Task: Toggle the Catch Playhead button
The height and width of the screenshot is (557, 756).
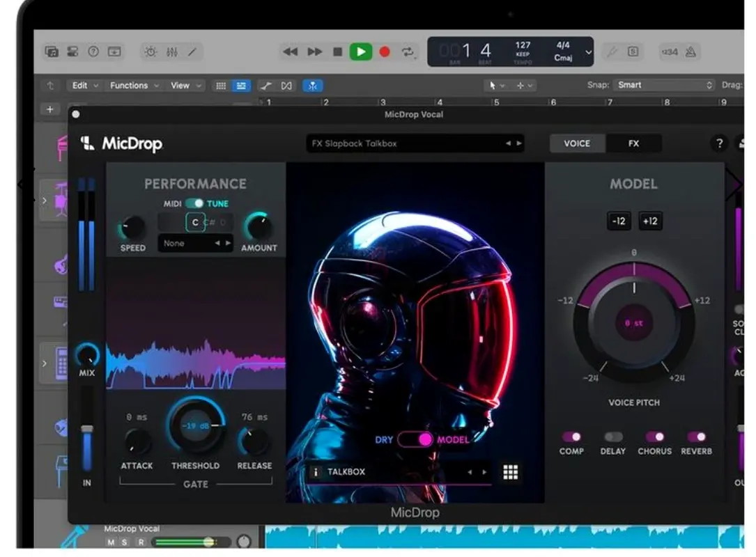Action: [312, 86]
